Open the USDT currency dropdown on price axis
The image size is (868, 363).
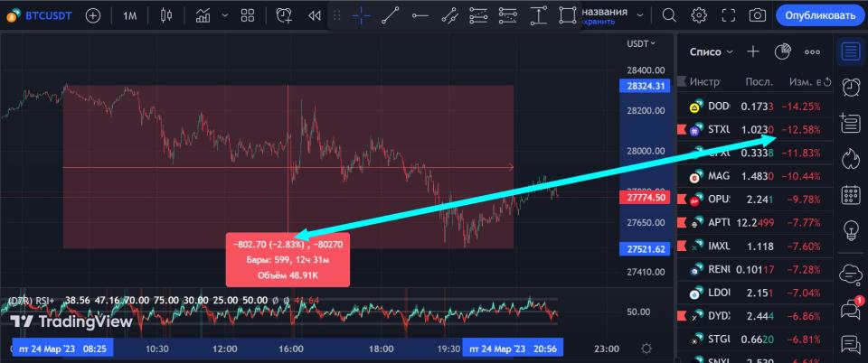pyautogui.click(x=641, y=43)
